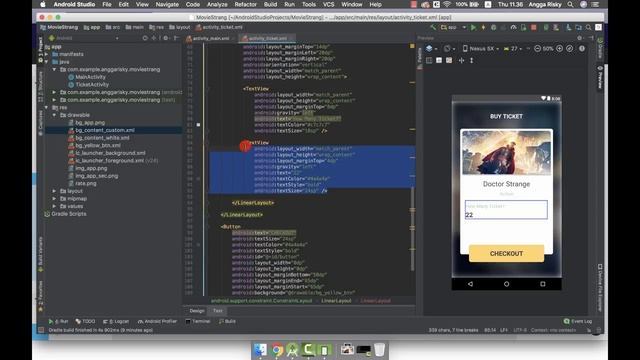Image resolution: width=640 pixels, height=360 pixels.
Task: Zoom in the layout preview
Action: (x=559, y=49)
